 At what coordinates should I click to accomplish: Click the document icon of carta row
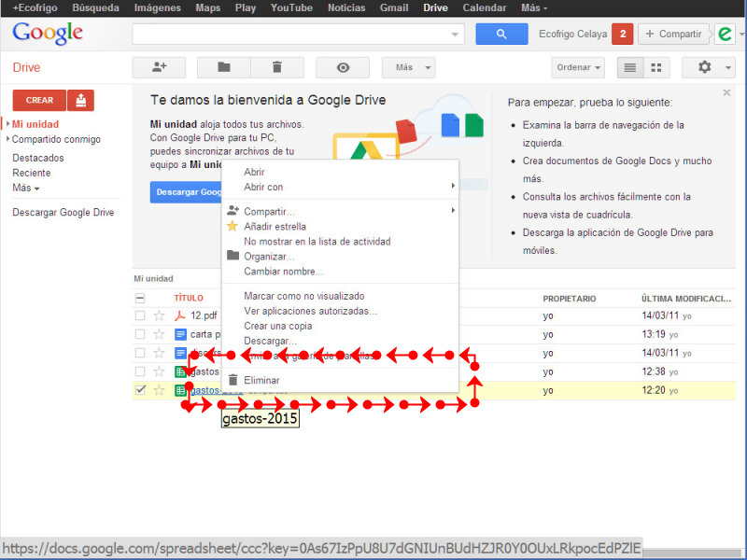[x=180, y=334]
